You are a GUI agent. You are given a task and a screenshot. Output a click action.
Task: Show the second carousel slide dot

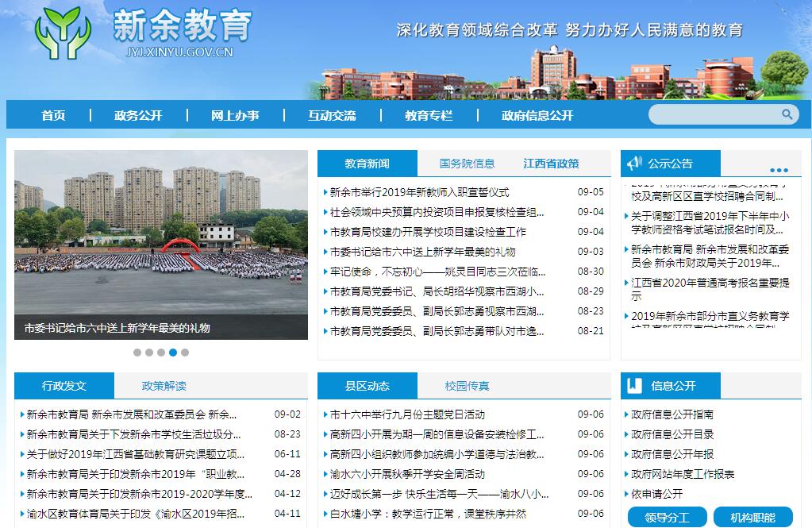click(x=149, y=353)
